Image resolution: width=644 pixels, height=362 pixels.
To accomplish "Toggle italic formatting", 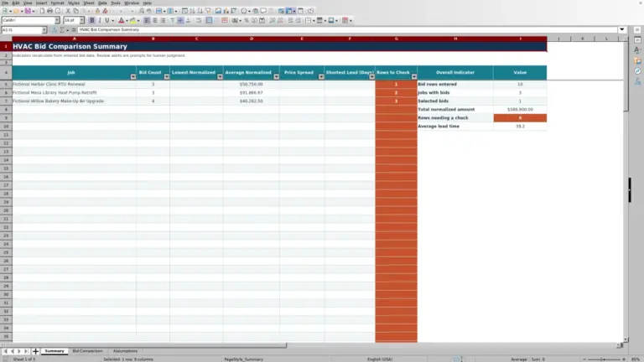I will pos(100,20).
